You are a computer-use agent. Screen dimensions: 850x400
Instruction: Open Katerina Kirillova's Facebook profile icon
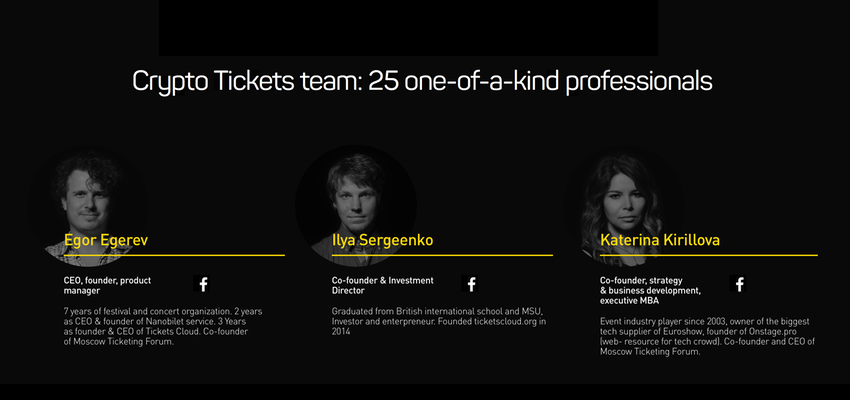point(738,283)
